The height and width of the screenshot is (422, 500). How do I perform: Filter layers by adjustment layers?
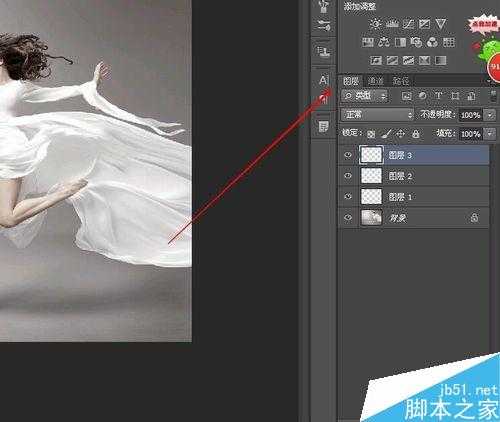click(x=422, y=96)
